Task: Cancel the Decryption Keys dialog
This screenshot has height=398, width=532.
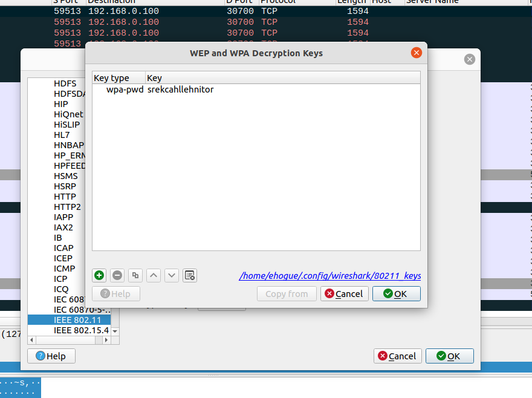Action: 345,294
